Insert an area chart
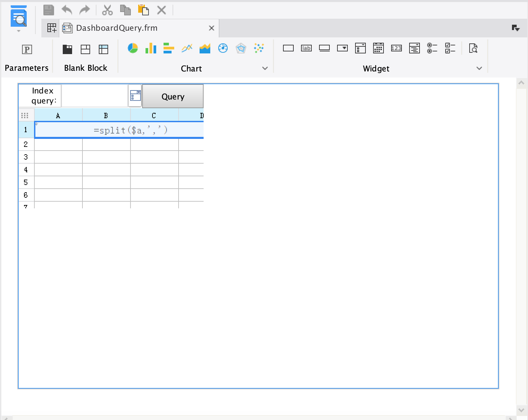The width and height of the screenshot is (528, 420). [x=205, y=48]
